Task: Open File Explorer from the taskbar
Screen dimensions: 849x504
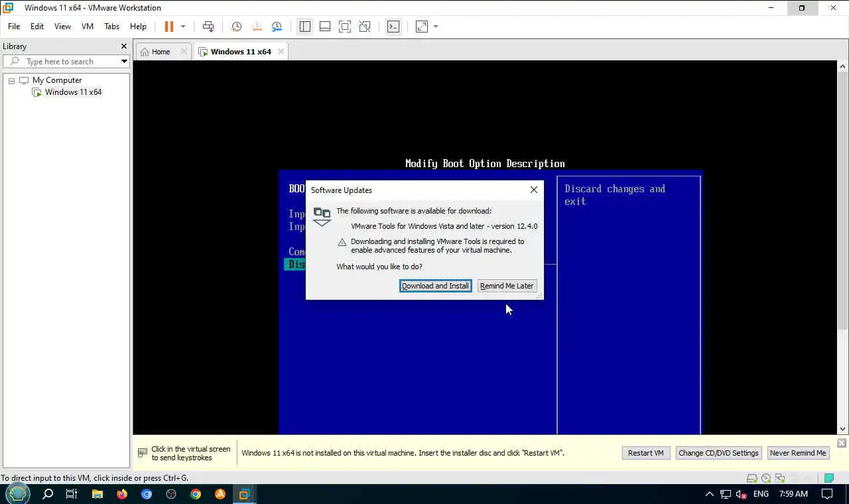Action: point(98,494)
